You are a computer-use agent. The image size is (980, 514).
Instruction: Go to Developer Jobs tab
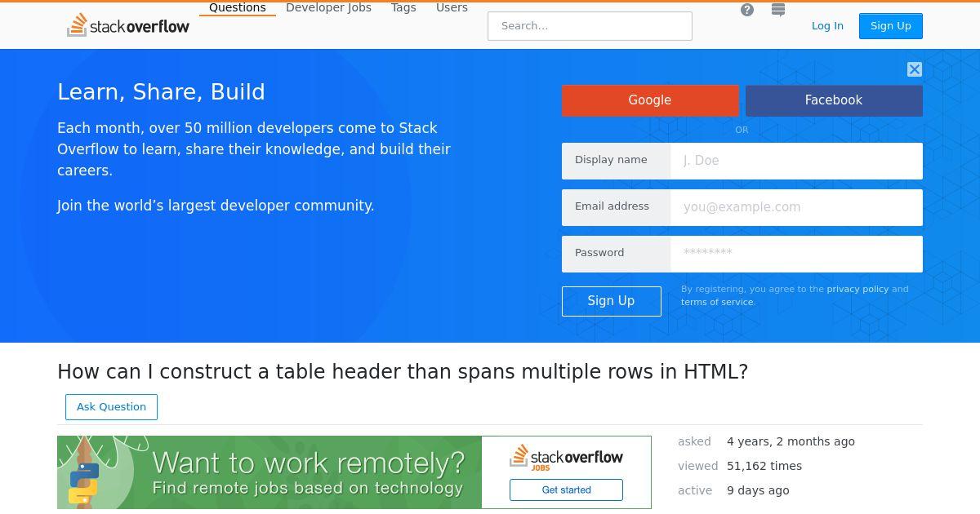coord(328,7)
